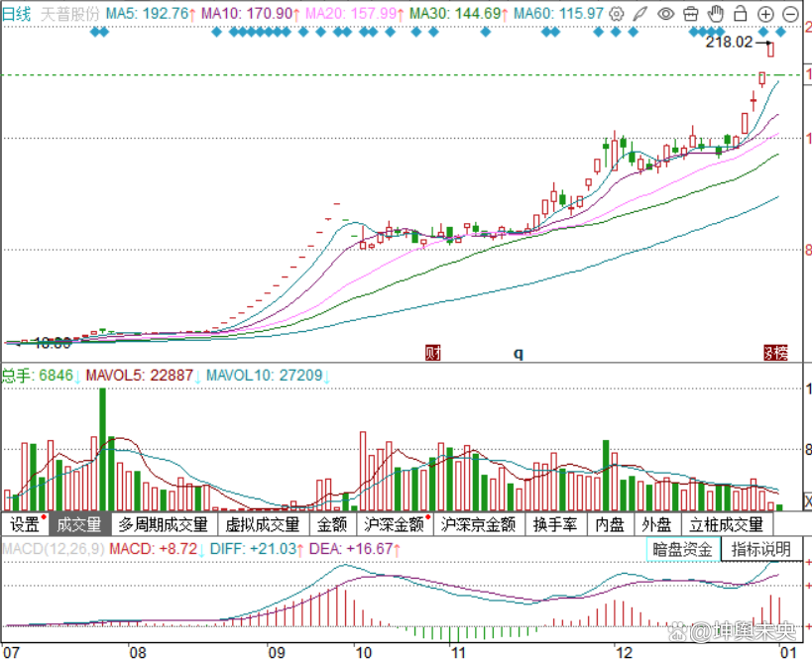This screenshot has width=812, height=660.
Task: Click the MACD(12,26,9) parameters label
Action: pyautogui.click(x=52, y=549)
